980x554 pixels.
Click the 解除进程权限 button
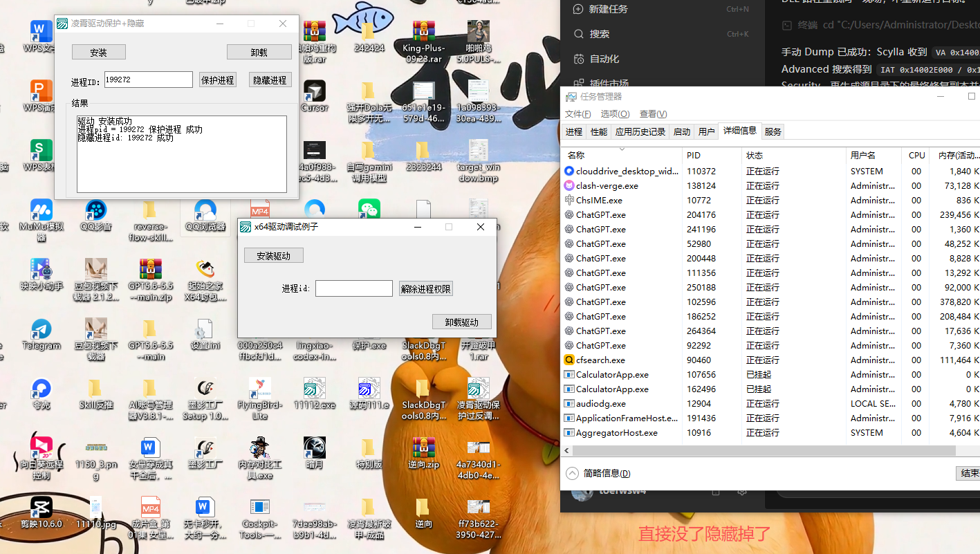(426, 288)
